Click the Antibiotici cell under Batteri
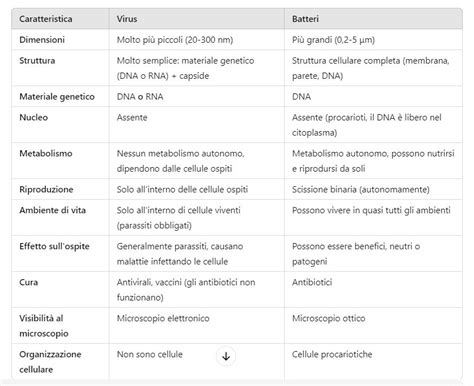Image resolution: width=474 pixels, height=386 pixels. pyautogui.click(x=312, y=282)
